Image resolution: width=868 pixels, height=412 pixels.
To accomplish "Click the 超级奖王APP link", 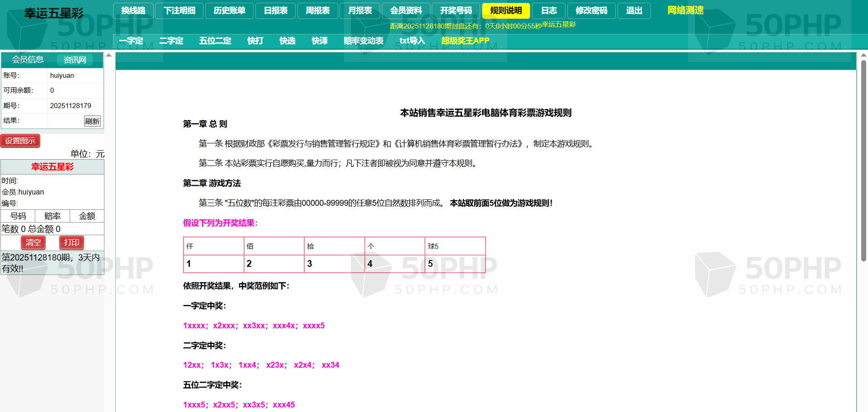I will (x=465, y=41).
